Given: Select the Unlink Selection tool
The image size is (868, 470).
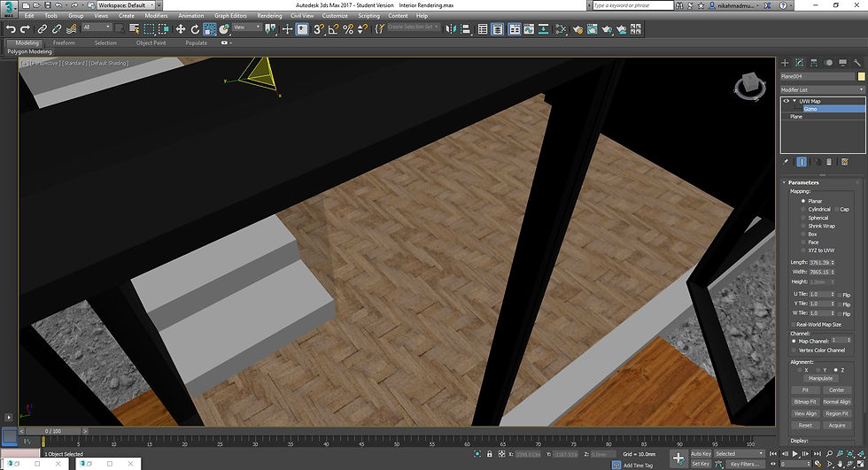Looking at the screenshot, I should point(57,29).
